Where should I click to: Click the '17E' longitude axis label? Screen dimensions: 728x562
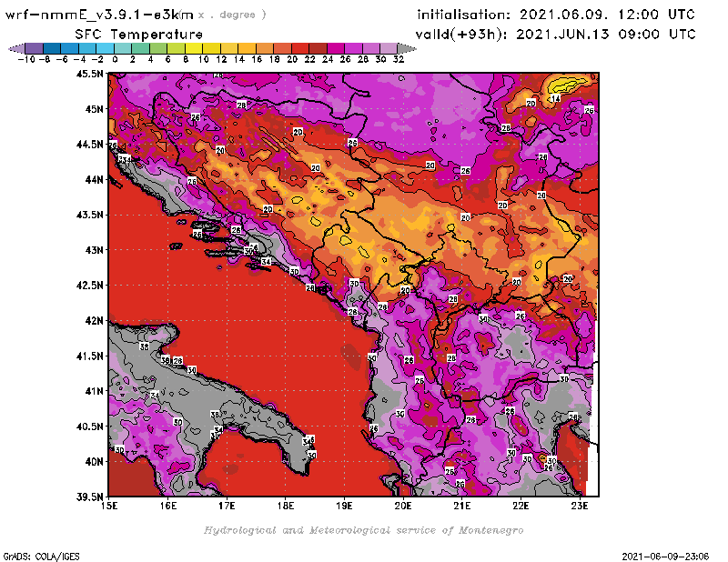(227, 506)
